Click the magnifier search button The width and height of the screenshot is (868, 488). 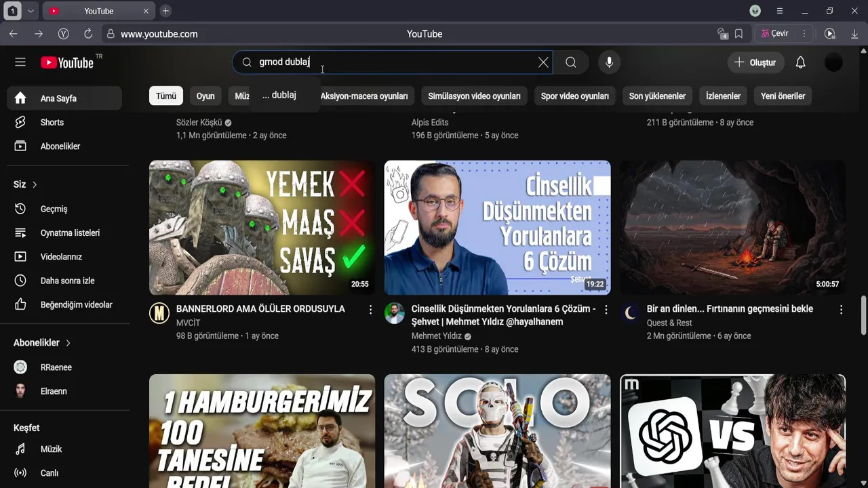click(571, 62)
